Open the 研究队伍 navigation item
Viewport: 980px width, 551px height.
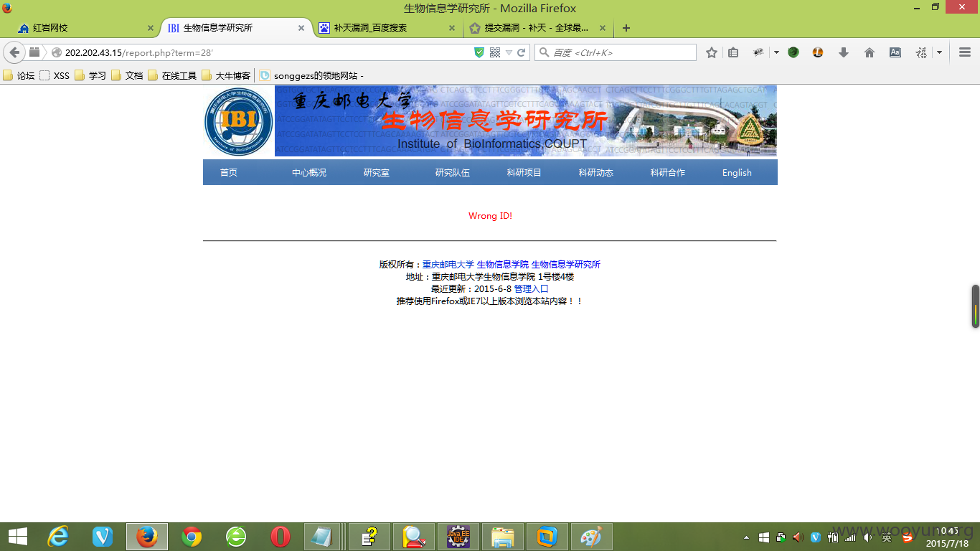(453, 172)
